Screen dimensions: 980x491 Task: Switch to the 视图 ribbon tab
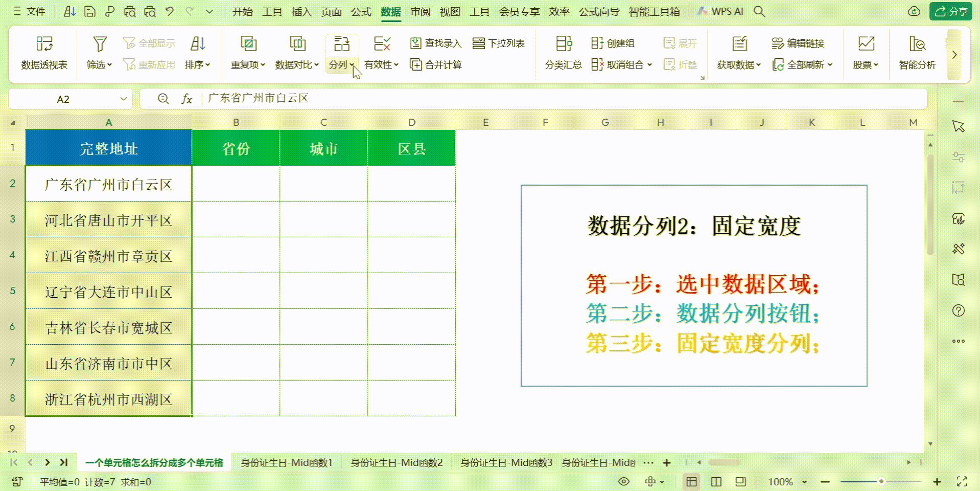point(450,11)
